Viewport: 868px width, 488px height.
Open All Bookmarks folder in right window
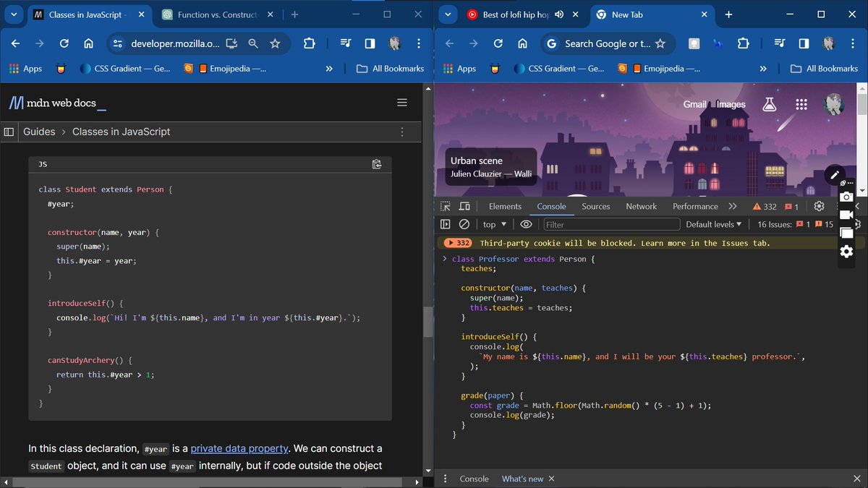pos(825,69)
